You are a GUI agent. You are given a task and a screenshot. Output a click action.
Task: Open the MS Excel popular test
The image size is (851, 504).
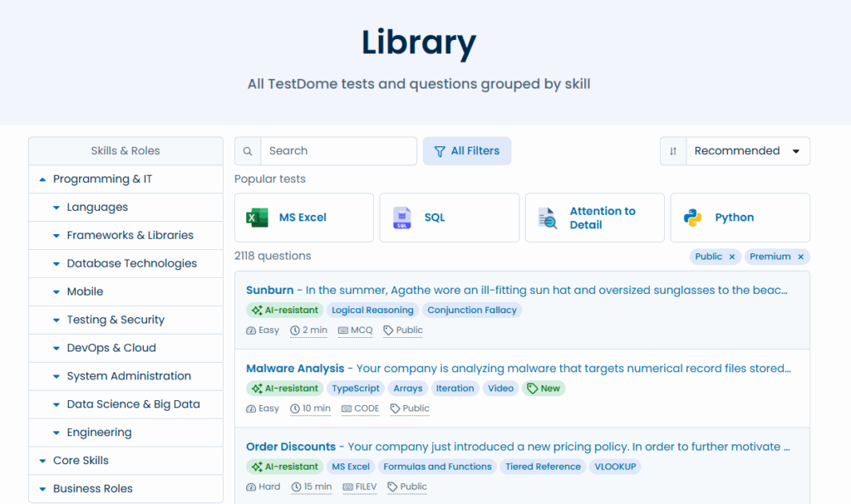[304, 218]
